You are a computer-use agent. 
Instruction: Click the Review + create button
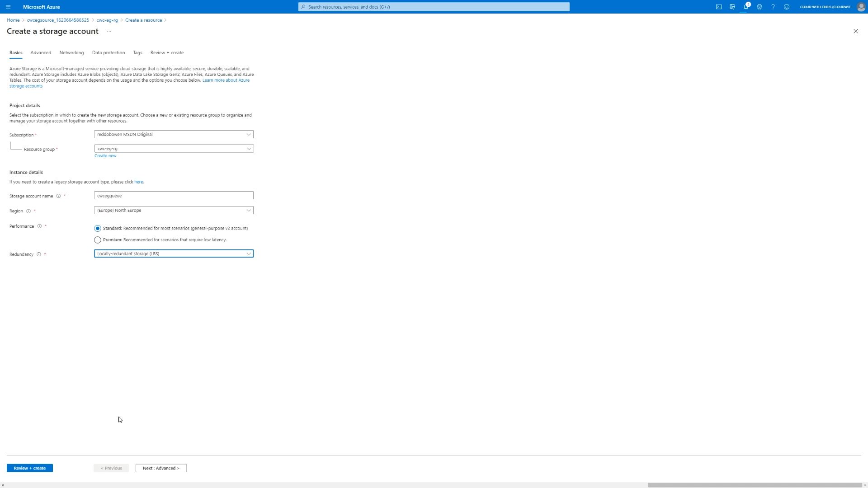pos(29,468)
